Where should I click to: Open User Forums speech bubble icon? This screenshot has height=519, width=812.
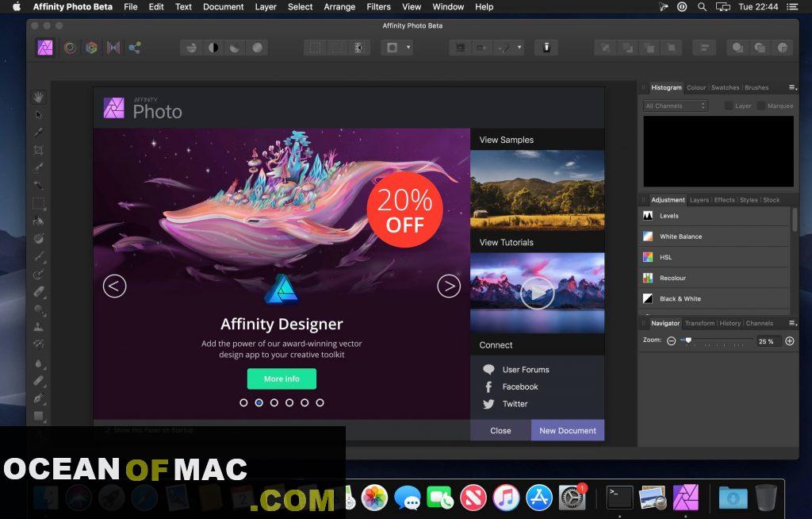click(488, 370)
